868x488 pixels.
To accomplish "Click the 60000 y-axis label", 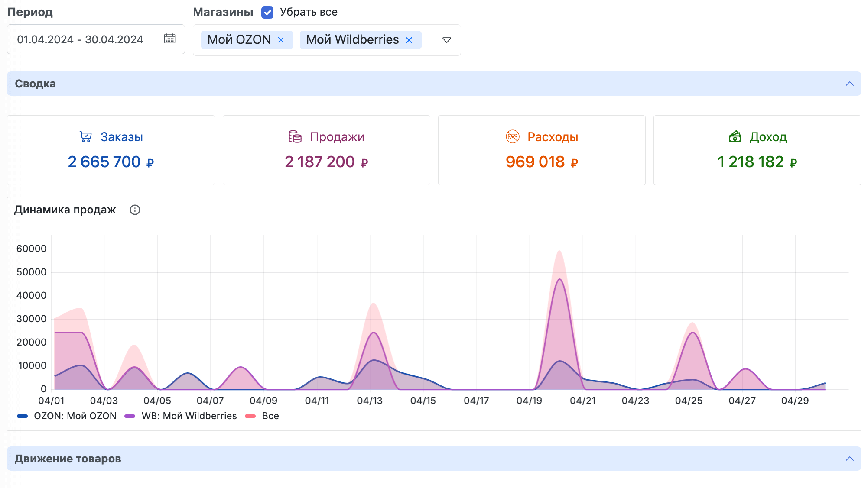I will coord(31,249).
